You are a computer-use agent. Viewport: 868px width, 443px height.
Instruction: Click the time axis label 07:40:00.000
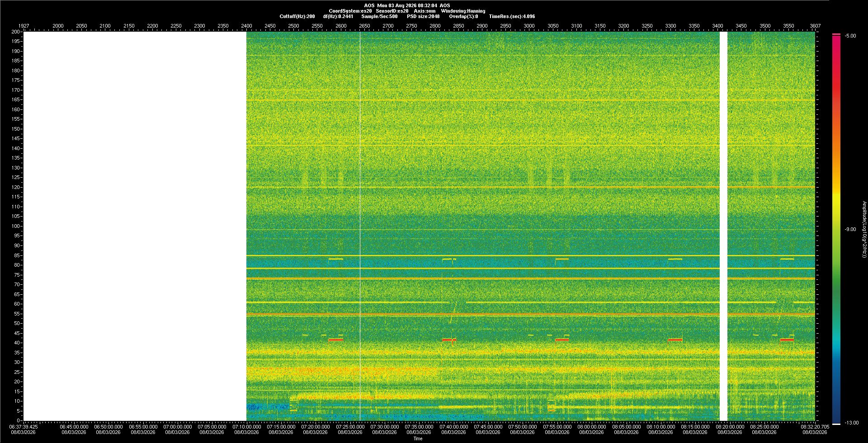point(453,427)
